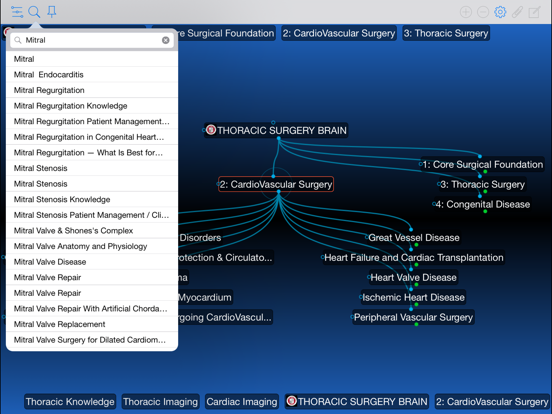Go to 'THORACIC SURGERY BRAIN' in bottom history
The image size is (552, 414).
tap(357, 402)
